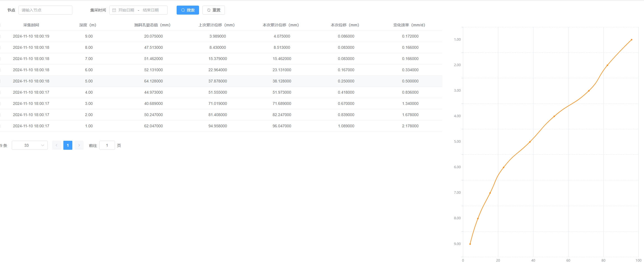Focus the 节点 node input field
This screenshot has height=272, width=644.
(x=45, y=10)
